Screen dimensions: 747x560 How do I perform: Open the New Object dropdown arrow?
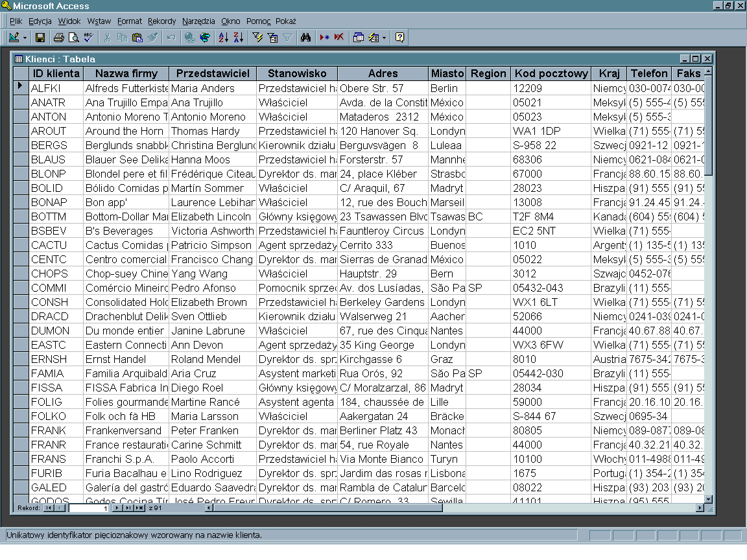tap(385, 38)
